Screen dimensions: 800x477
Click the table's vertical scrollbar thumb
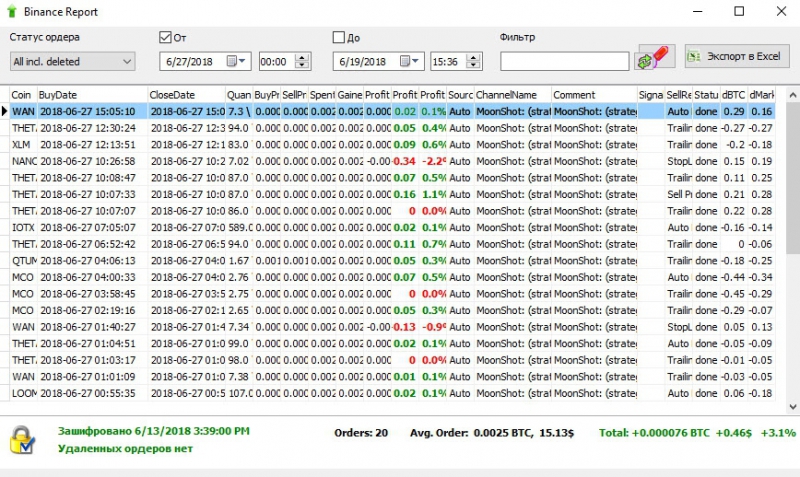coord(792,176)
